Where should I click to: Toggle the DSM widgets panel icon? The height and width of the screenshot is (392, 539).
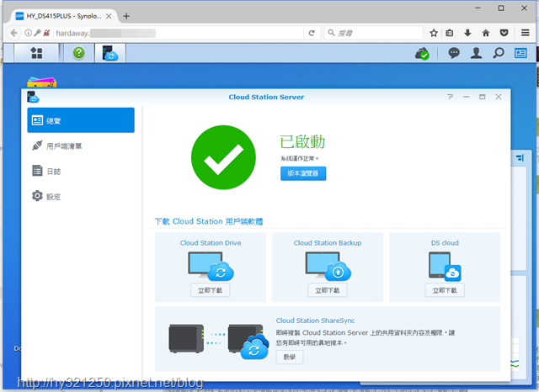pyautogui.click(x=520, y=53)
